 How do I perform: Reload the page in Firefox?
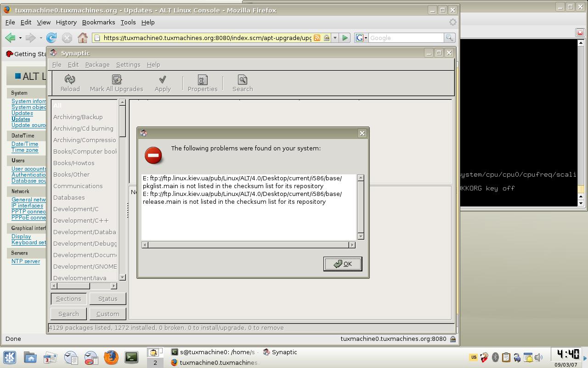51,38
